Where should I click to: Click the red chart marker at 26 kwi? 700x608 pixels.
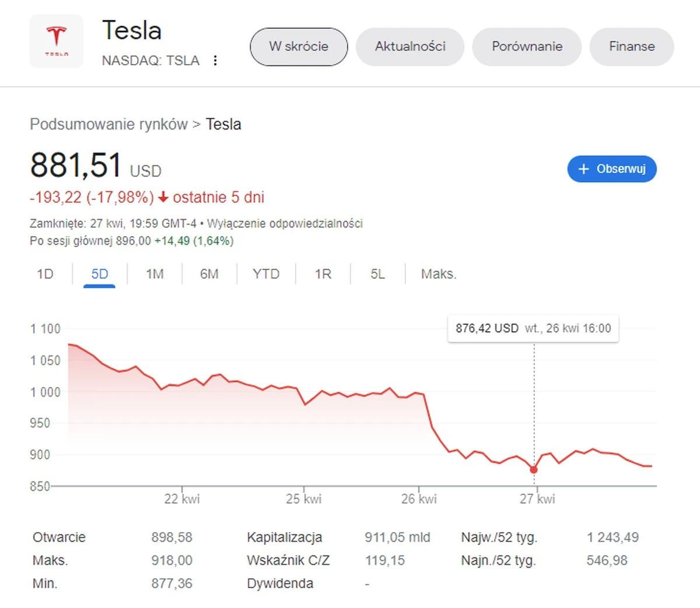[533, 469]
